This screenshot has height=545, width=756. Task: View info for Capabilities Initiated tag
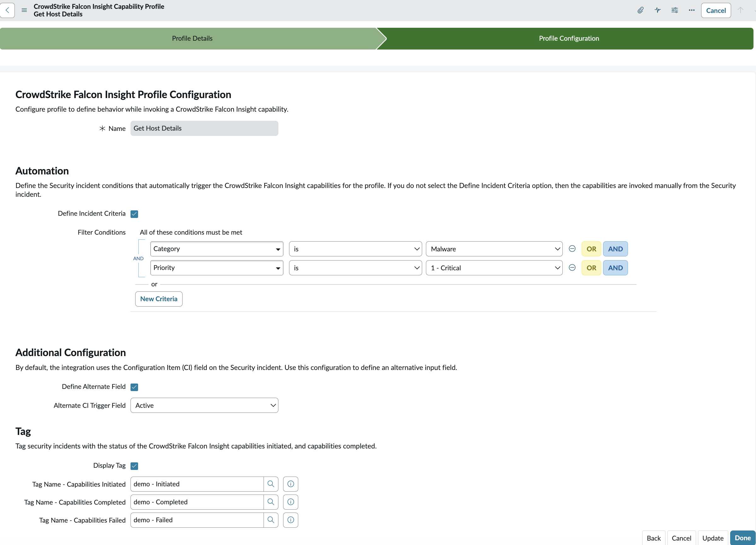[291, 484]
